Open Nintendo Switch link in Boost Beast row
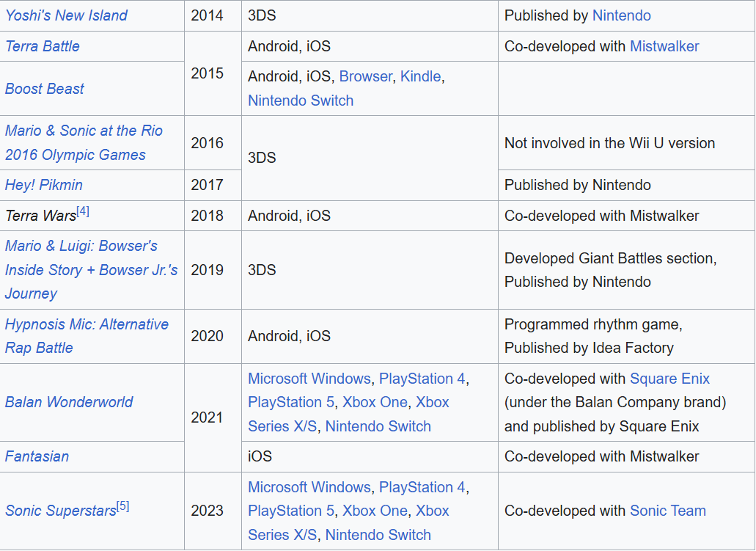The width and height of the screenshot is (756, 551). tap(301, 101)
